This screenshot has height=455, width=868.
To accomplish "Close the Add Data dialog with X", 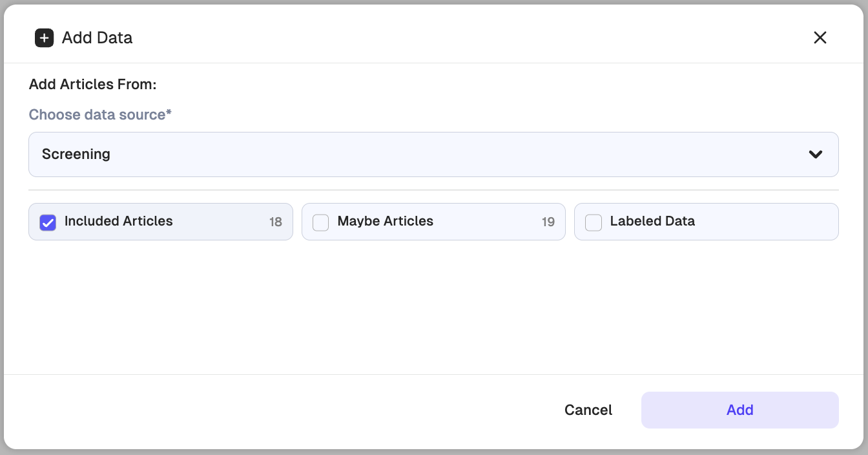I will (x=820, y=37).
